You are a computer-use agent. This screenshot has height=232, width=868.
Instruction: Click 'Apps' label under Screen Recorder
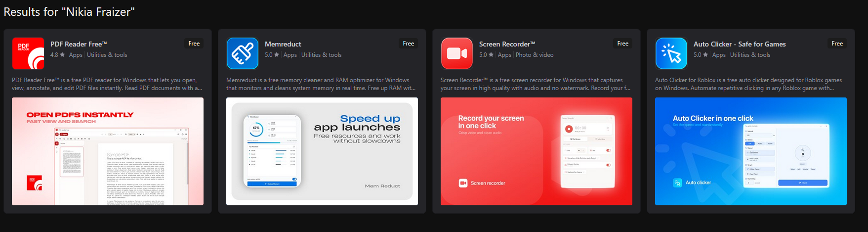point(504,55)
